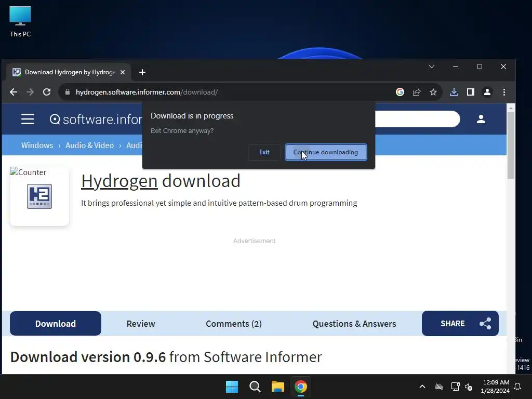Click the software.informer logo
Image resolution: width=532 pixels, height=399 pixels.
(x=96, y=119)
